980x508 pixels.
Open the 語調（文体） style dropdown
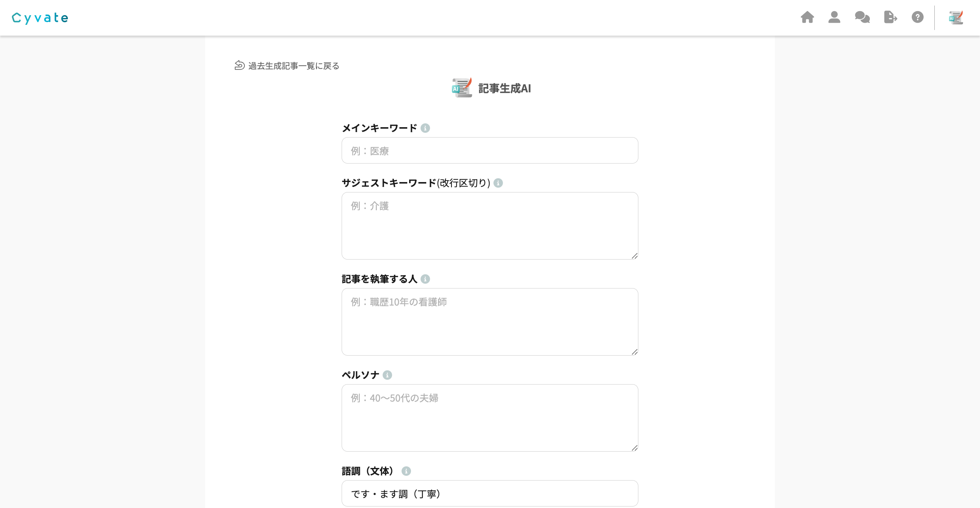pyautogui.click(x=490, y=494)
